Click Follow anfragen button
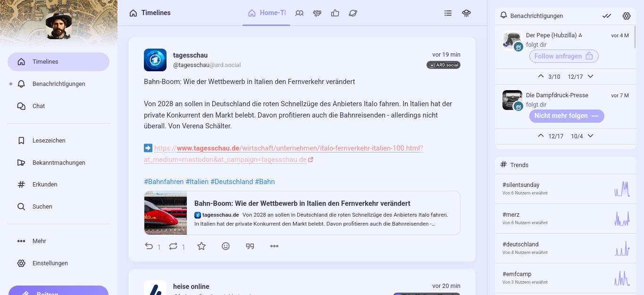This screenshot has height=295, width=644. pyautogui.click(x=564, y=56)
